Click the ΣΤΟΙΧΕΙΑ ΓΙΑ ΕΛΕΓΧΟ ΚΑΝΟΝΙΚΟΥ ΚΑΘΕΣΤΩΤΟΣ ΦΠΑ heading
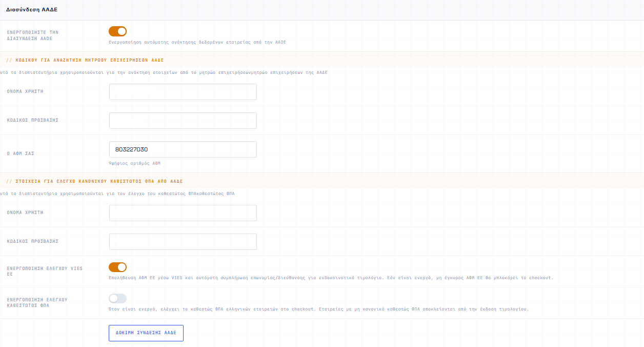Screen dimensions: 644x347 pyautogui.click(x=94, y=181)
